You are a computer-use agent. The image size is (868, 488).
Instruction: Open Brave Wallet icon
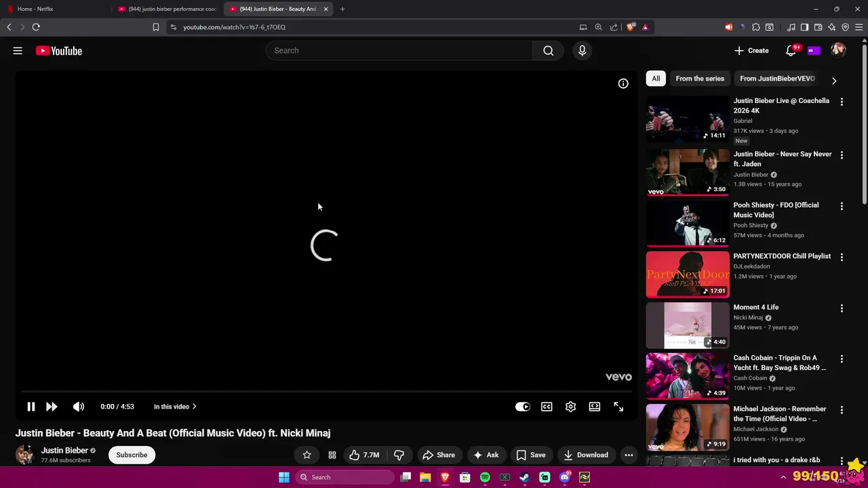[818, 27]
